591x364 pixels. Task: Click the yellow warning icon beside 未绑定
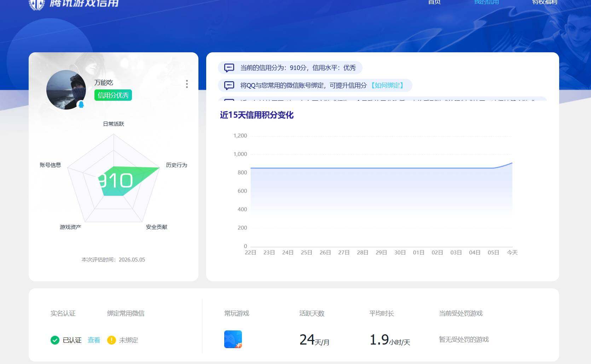pos(111,340)
